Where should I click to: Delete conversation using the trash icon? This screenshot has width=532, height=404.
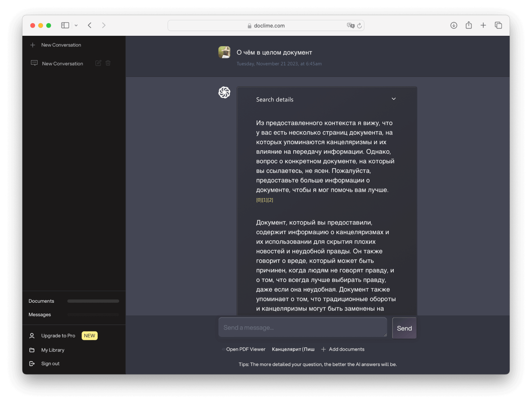[x=108, y=63]
